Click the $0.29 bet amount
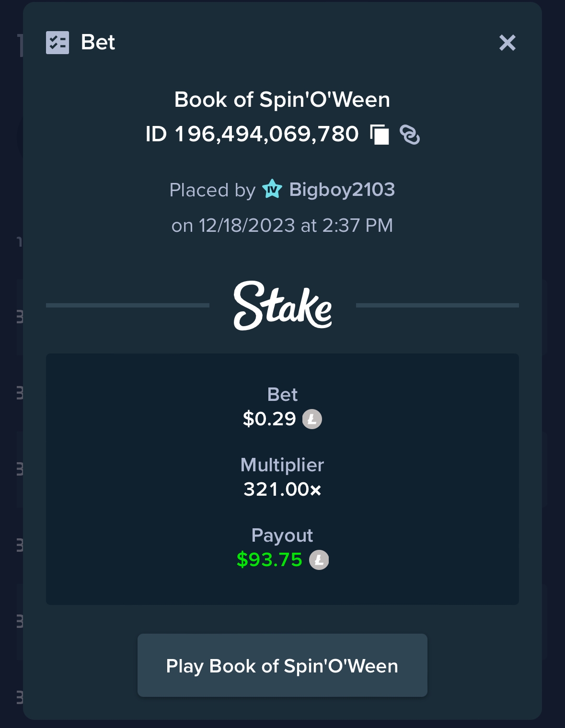 [x=269, y=419]
